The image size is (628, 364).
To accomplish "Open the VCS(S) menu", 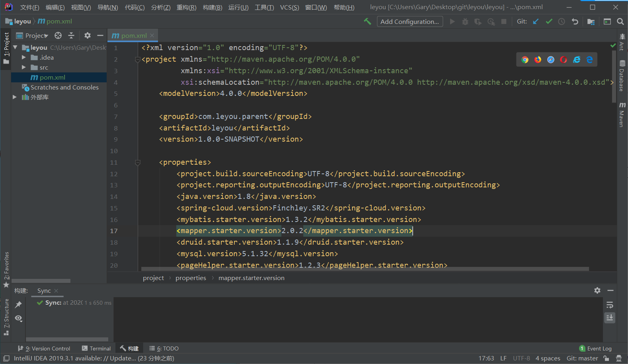I will pos(289,8).
